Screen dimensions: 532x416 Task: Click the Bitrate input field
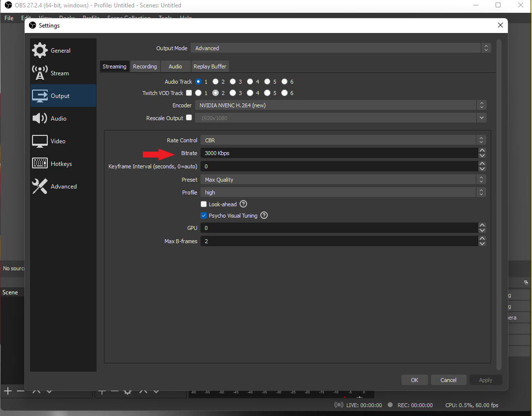pyautogui.click(x=339, y=153)
